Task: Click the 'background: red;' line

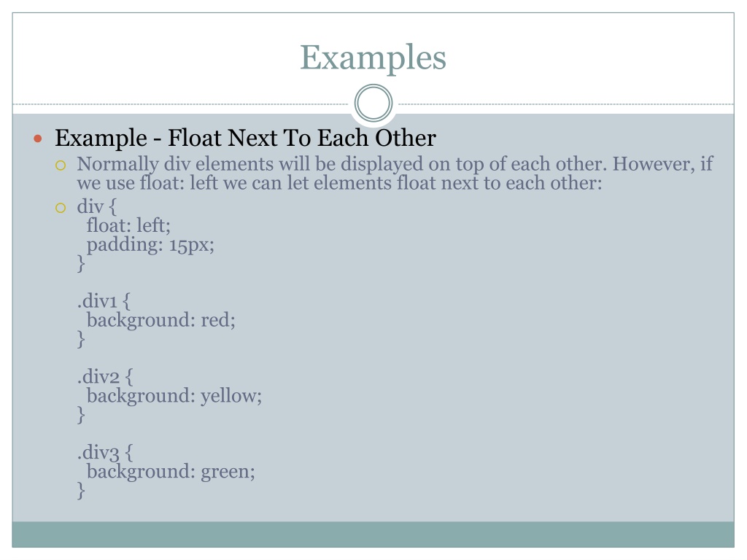Action: 161,320
